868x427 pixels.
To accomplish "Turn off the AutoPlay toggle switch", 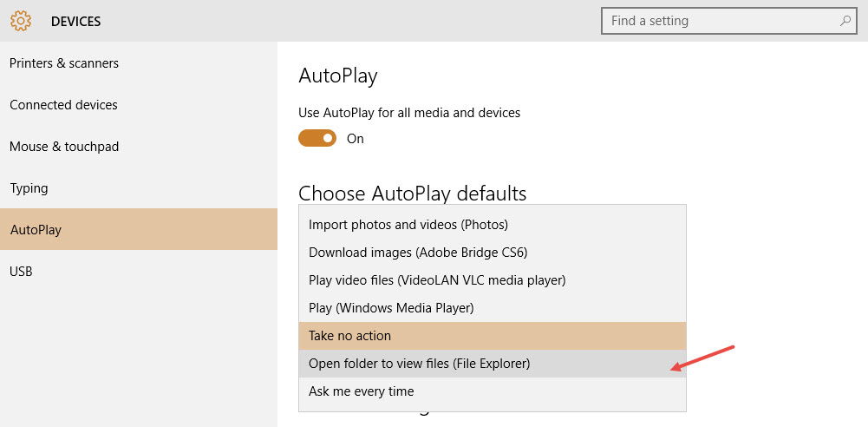I will click(x=317, y=138).
